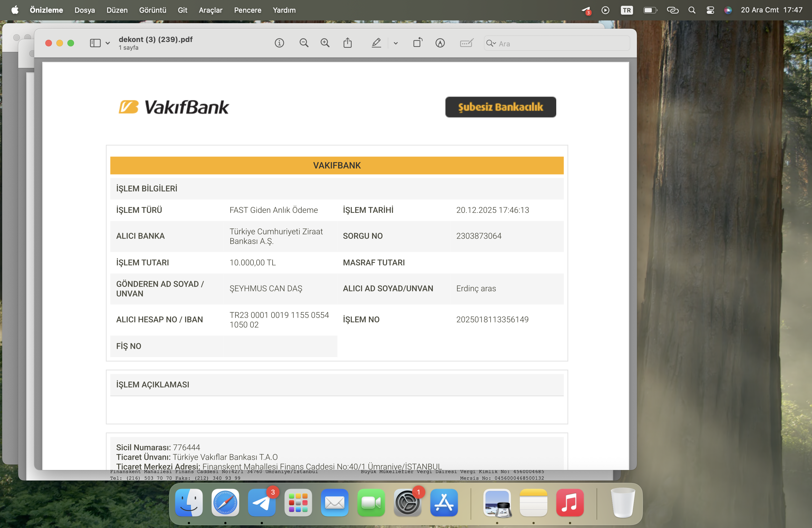The width and height of the screenshot is (812, 528).
Task: Open the Araçlar menu
Action: [210, 10]
